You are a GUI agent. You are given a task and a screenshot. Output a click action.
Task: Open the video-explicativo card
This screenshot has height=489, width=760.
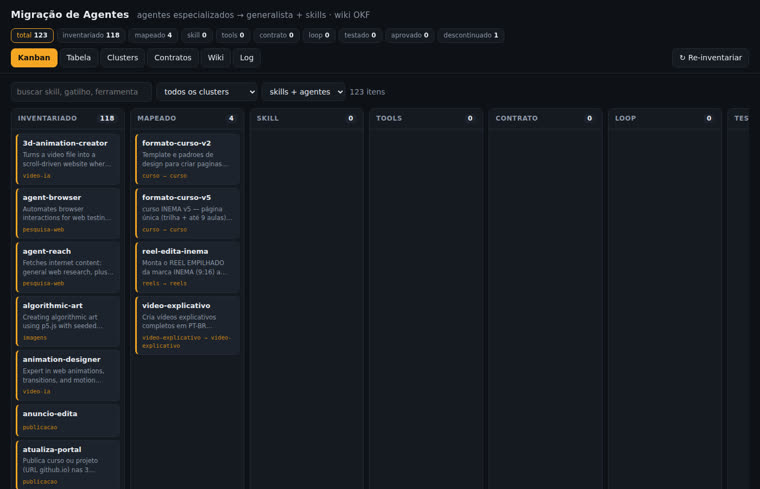[188, 326]
